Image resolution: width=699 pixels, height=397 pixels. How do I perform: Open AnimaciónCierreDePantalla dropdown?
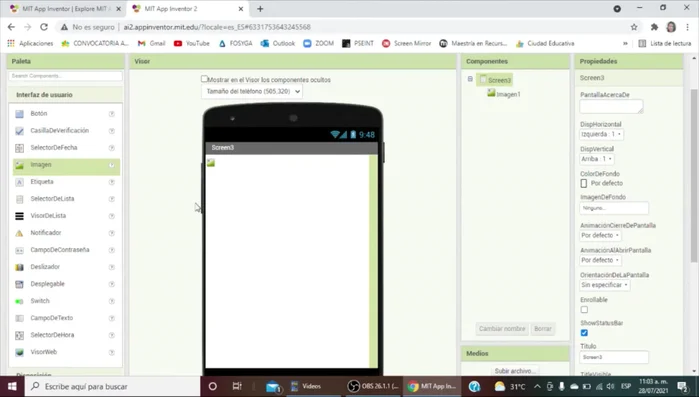pos(600,235)
